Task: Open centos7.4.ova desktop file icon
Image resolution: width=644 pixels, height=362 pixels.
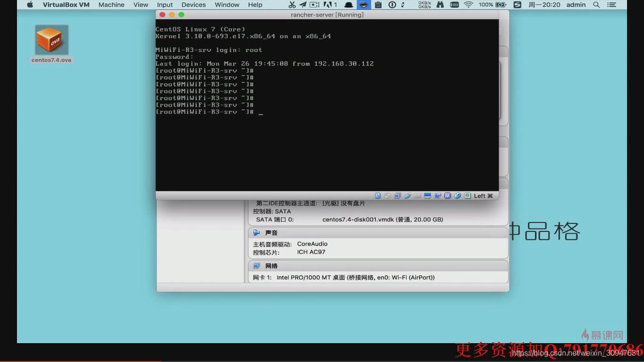Action: pyautogui.click(x=51, y=44)
